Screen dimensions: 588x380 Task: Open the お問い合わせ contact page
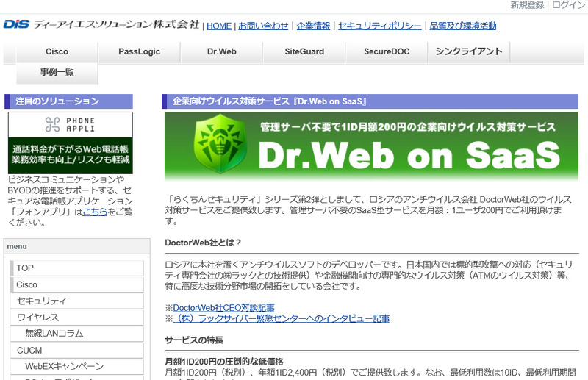pyautogui.click(x=263, y=26)
